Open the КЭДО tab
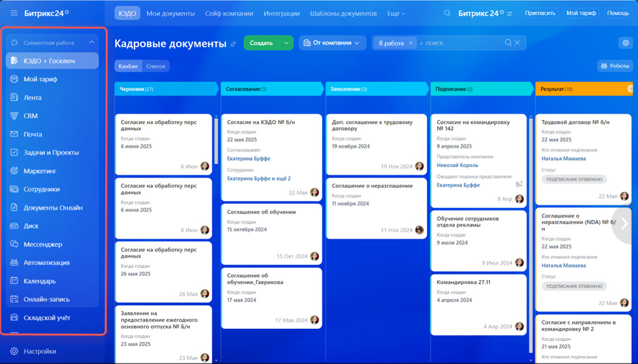 tap(128, 13)
